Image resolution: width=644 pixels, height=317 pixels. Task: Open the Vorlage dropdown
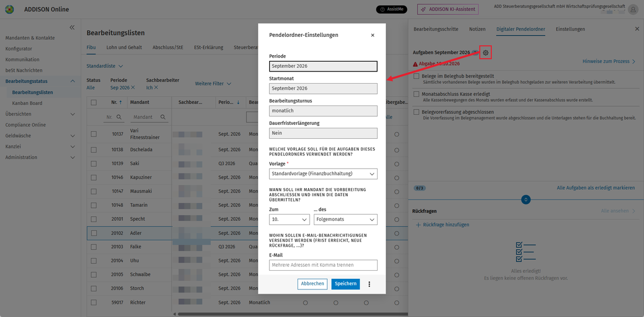(x=323, y=174)
